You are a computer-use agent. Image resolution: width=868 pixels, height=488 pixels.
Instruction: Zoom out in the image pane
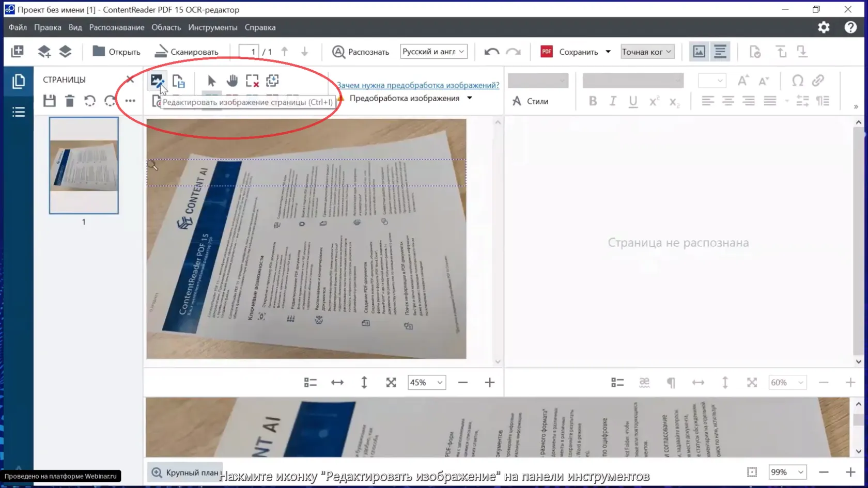463,382
